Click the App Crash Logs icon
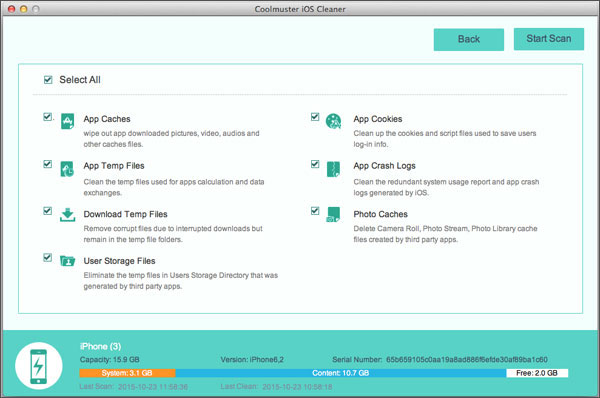This screenshot has height=398, width=600. (333, 169)
